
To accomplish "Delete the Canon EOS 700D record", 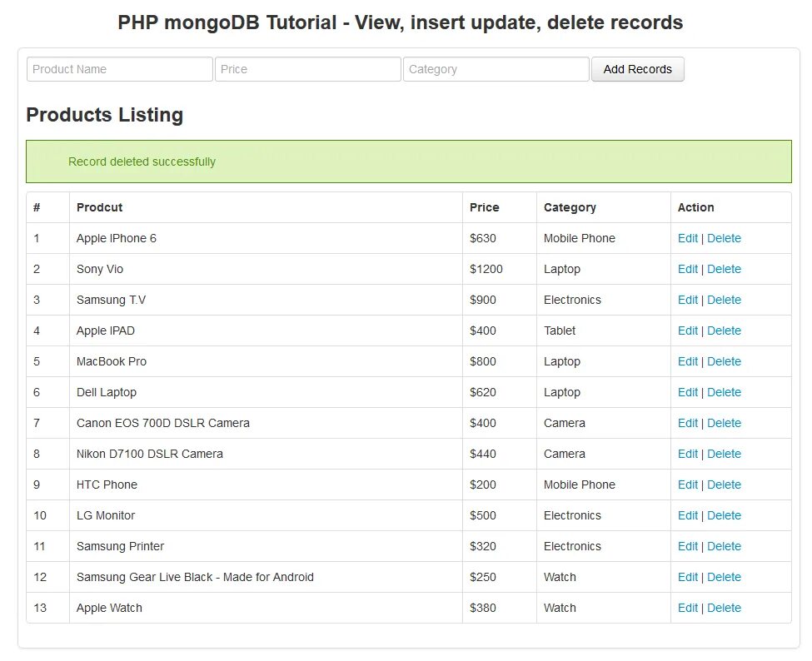I will coord(724,423).
